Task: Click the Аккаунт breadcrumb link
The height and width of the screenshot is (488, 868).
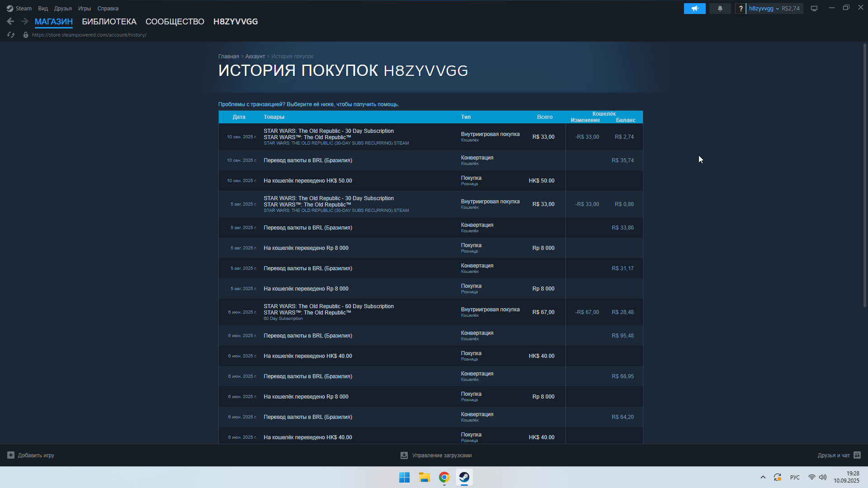Action: (x=255, y=56)
